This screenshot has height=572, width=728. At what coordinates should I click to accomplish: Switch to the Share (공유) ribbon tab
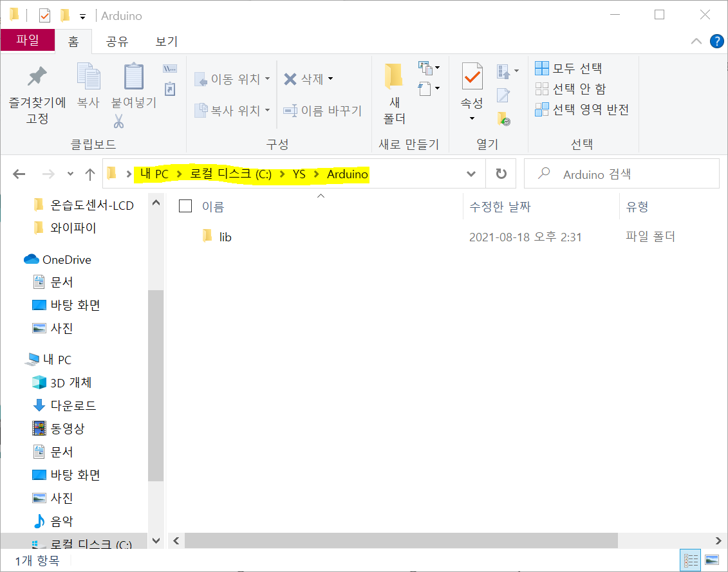click(117, 41)
